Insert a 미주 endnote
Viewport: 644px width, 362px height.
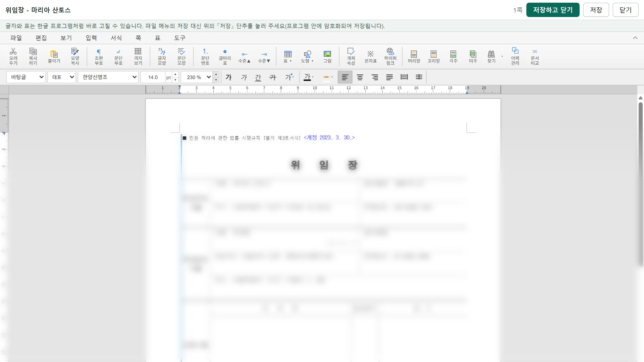point(473,56)
